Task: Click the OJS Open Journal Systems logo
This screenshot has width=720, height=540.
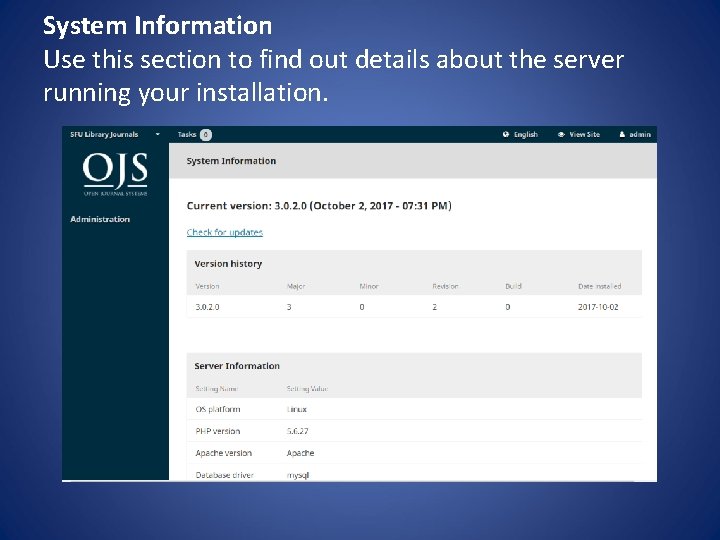Action: pos(115,174)
